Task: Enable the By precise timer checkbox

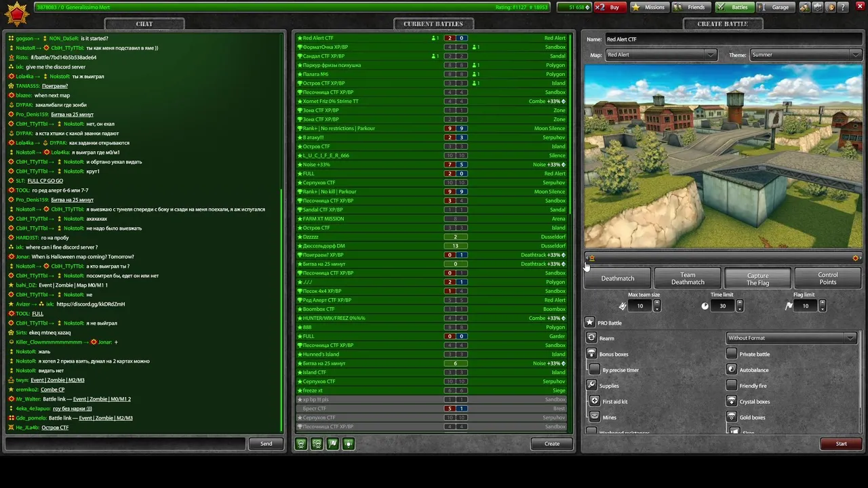Action: (595, 369)
